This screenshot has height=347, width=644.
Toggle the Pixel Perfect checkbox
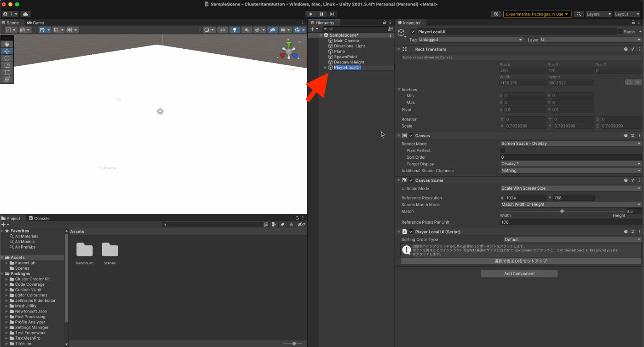coord(503,150)
